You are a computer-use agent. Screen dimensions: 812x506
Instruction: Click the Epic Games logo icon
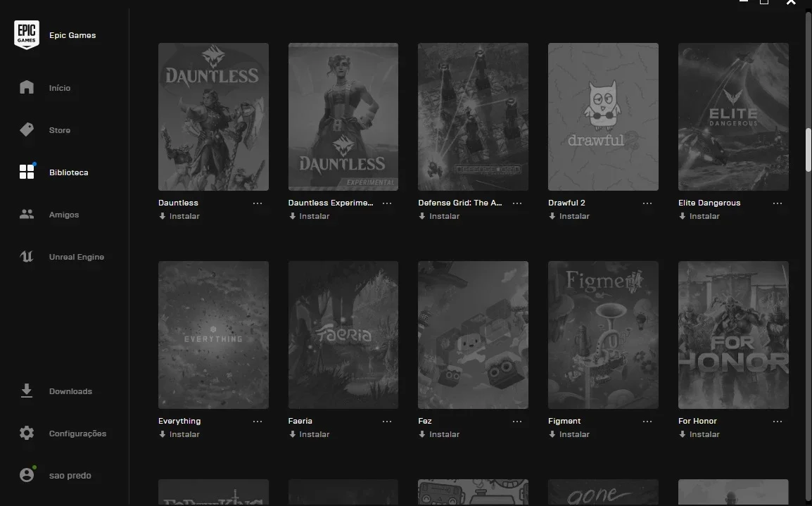click(27, 34)
